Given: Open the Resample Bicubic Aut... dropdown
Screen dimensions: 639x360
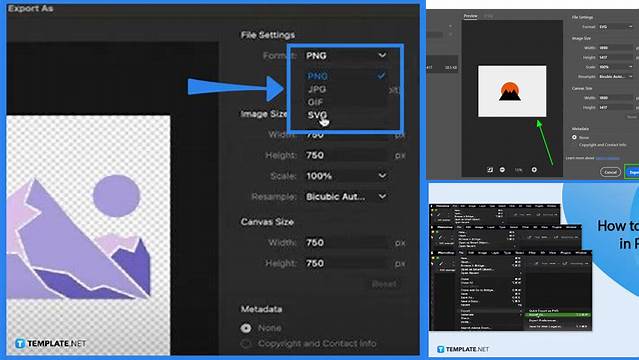Looking at the screenshot, I should tap(346, 197).
